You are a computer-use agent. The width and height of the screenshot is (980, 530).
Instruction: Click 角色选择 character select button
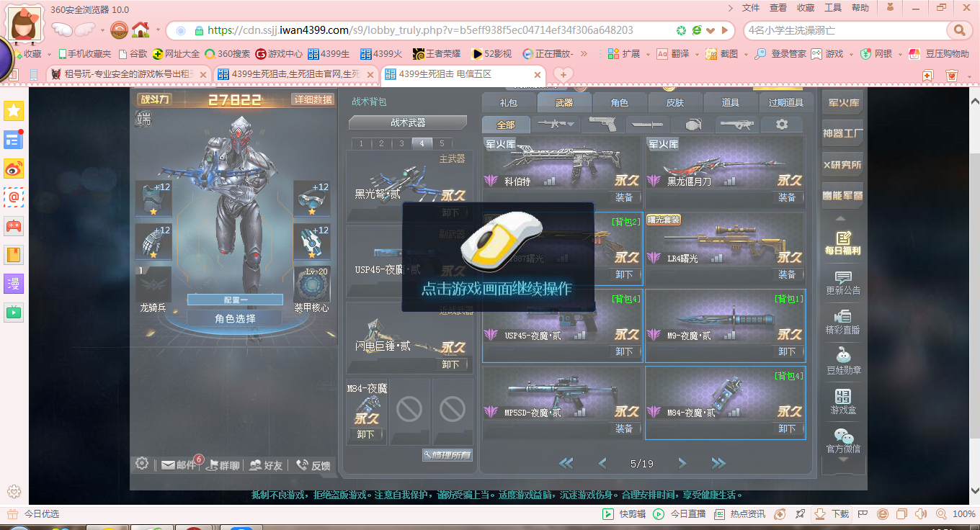[235, 318]
